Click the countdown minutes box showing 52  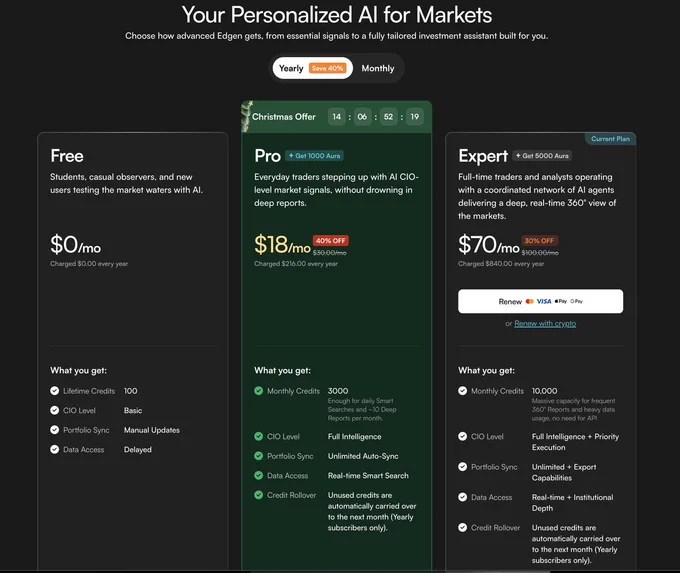(389, 117)
